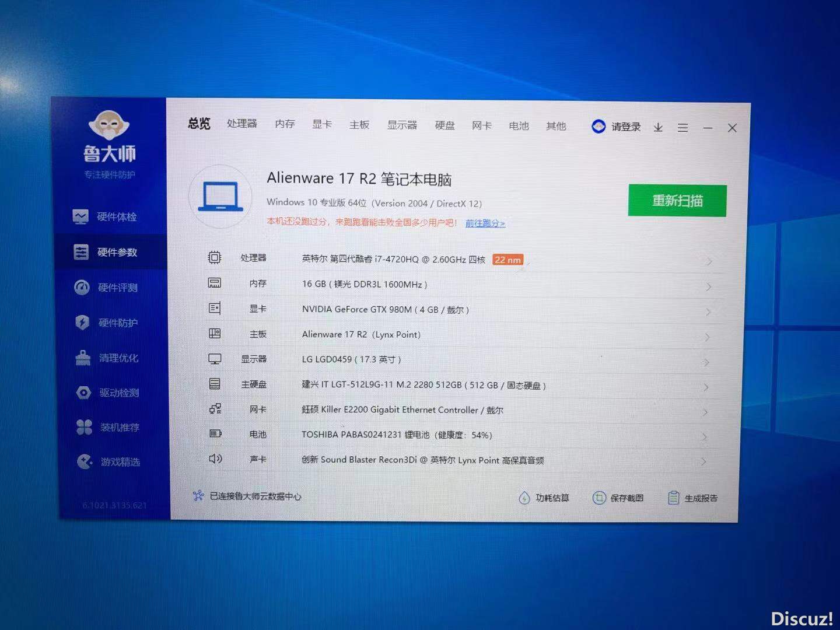Click the 请登录 login link
840x630 pixels.
[x=626, y=127]
